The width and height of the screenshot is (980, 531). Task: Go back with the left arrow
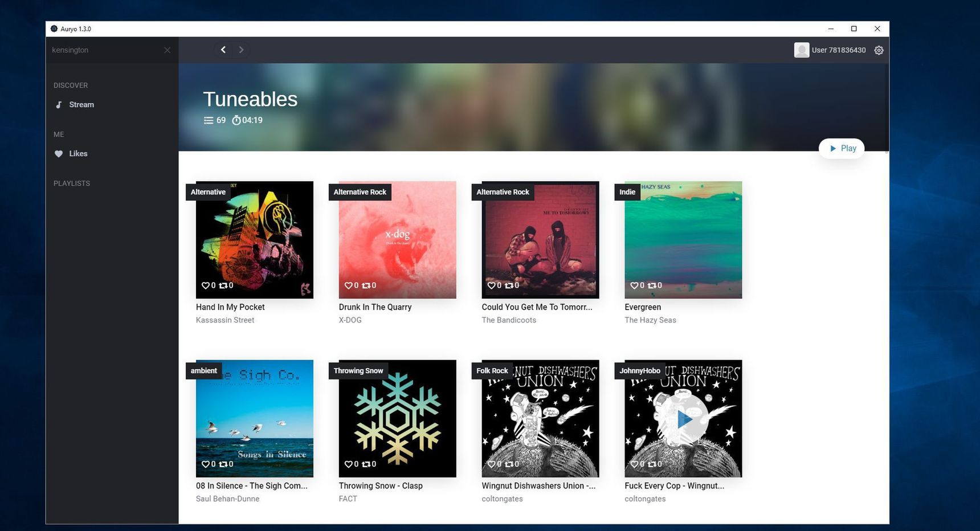pyautogui.click(x=223, y=50)
